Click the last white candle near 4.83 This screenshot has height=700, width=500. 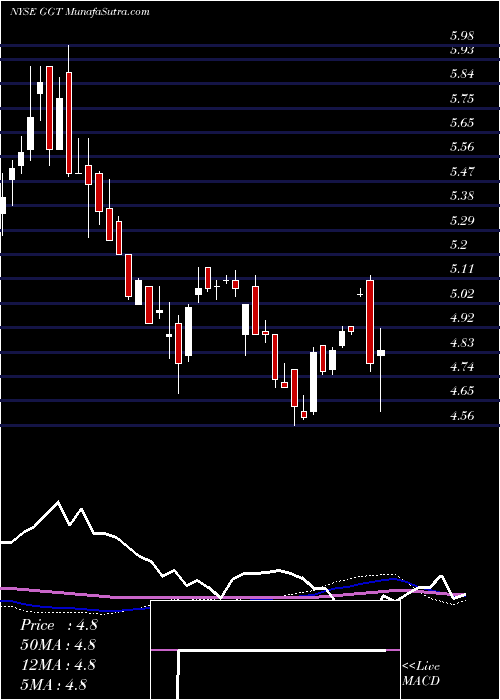(381, 353)
